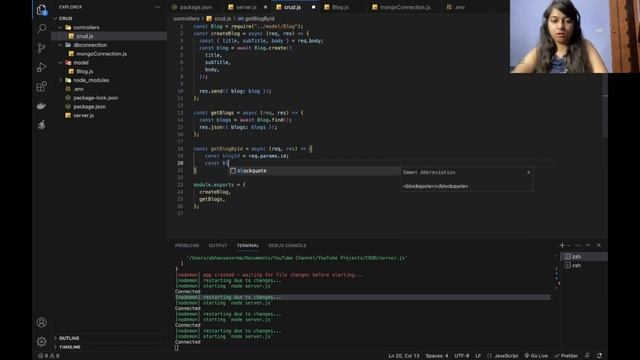This screenshot has height=360, width=640.
Task: Open the .env file in Explorer
Action: [78, 89]
